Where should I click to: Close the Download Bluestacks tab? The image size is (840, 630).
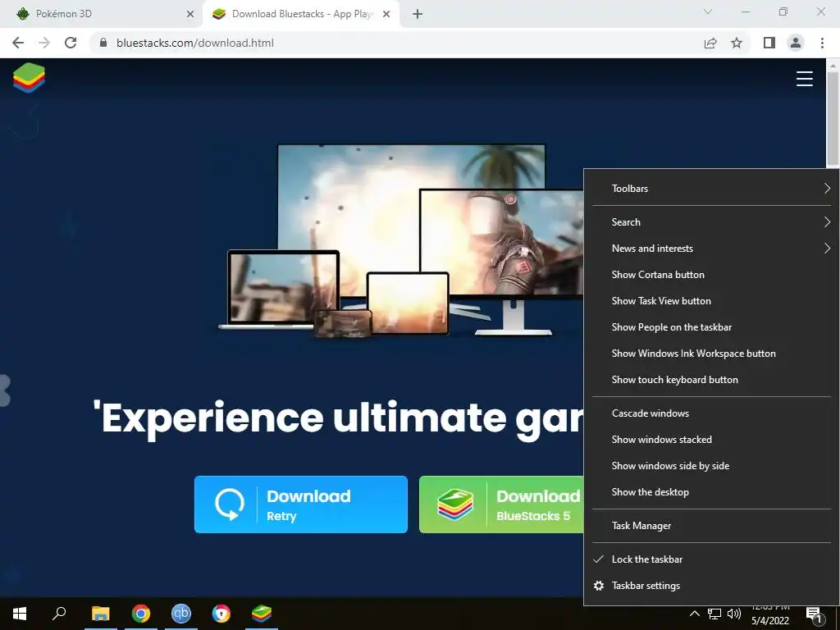[x=386, y=15]
